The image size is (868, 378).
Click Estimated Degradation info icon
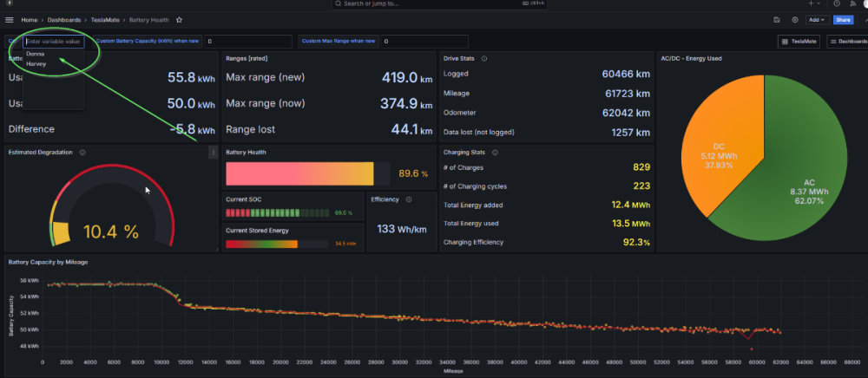tap(82, 152)
